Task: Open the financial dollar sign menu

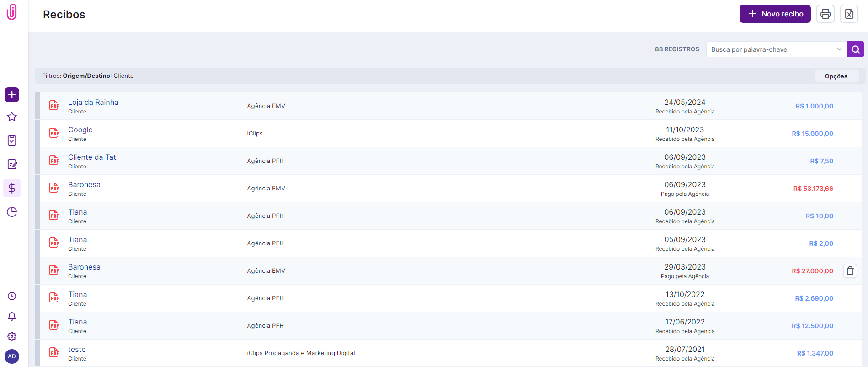Action: [12, 188]
